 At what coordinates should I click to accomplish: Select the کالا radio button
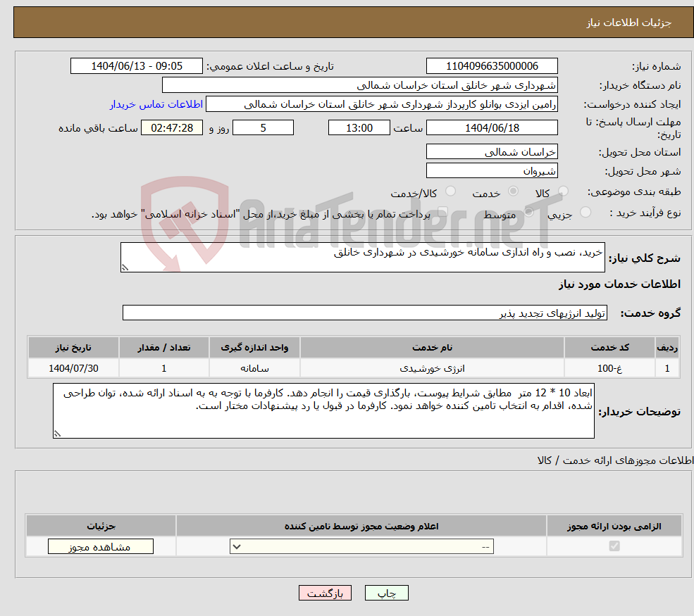(x=563, y=191)
